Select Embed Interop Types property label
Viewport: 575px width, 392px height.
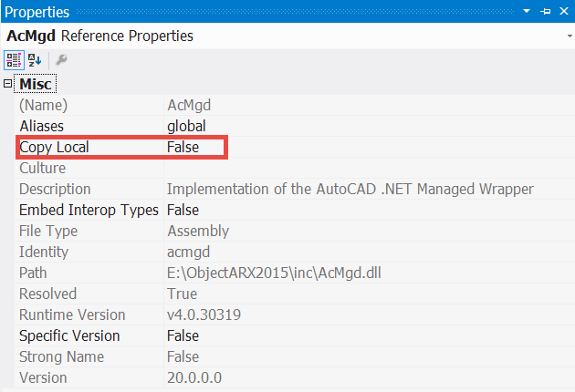click(x=89, y=210)
